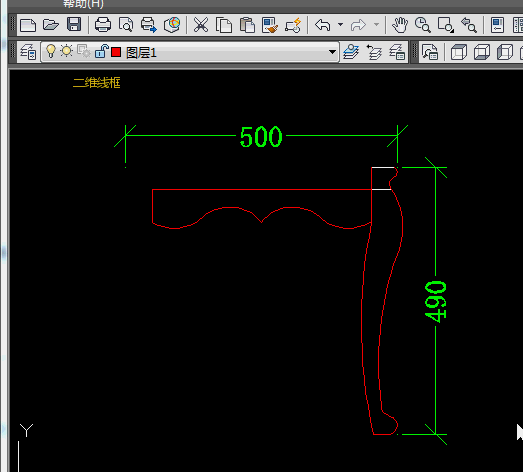
Task: Open the Redo history dropdown arrow
Action: click(x=376, y=25)
